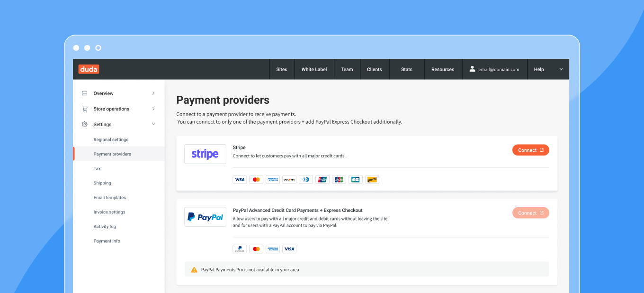Click the Overview sidebar label
Viewport: 644px width, 293px height.
pos(103,93)
